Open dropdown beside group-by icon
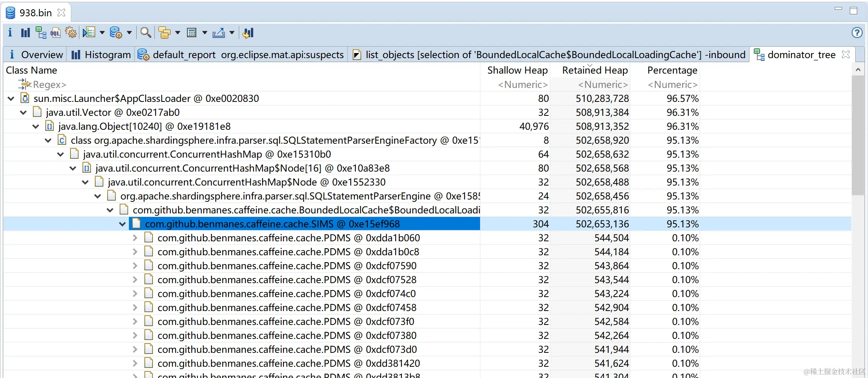 [x=178, y=33]
